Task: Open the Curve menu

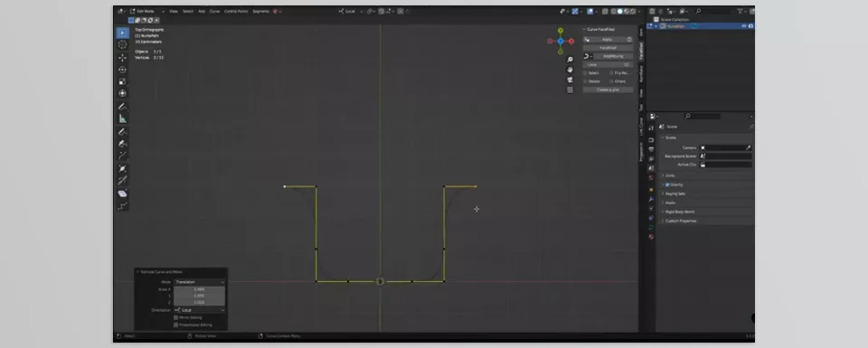Action: pos(214,11)
